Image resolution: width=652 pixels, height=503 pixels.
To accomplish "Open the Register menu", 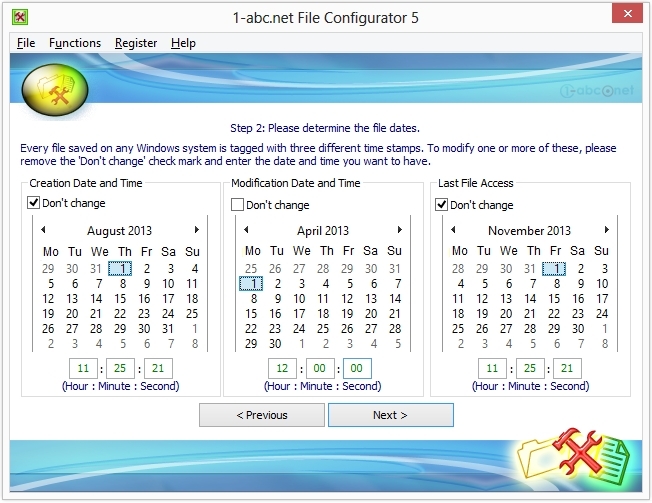I will pyautogui.click(x=136, y=43).
